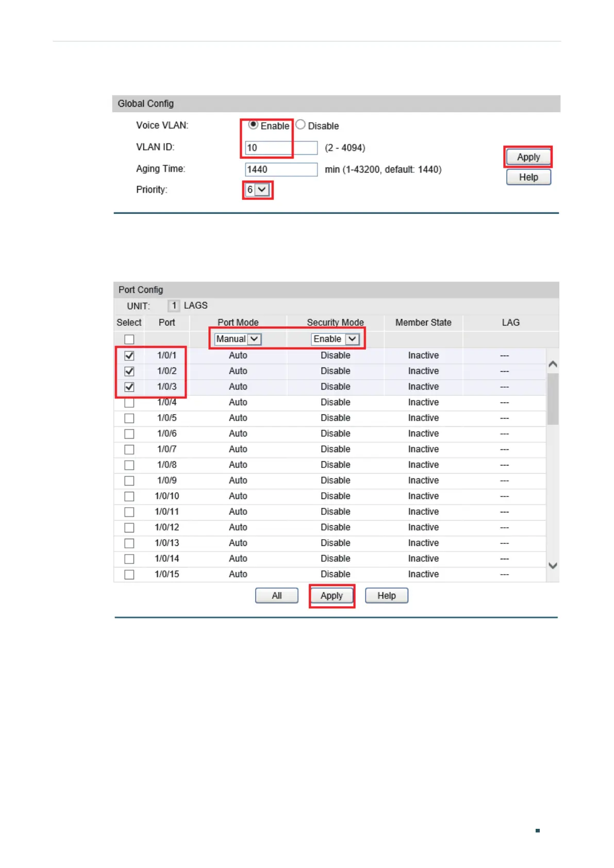
Task: Uncheck port 1/0/3 checkbox
Action: (x=129, y=387)
